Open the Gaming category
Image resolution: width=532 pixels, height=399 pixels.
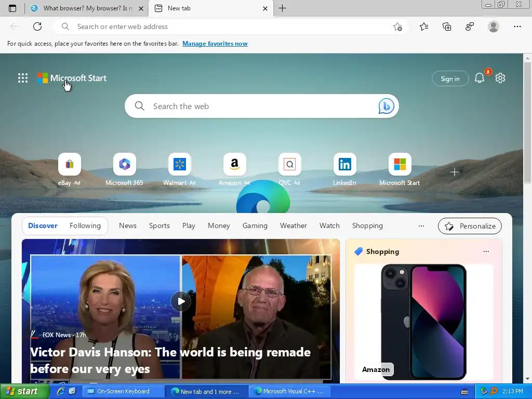click(255, 225)
